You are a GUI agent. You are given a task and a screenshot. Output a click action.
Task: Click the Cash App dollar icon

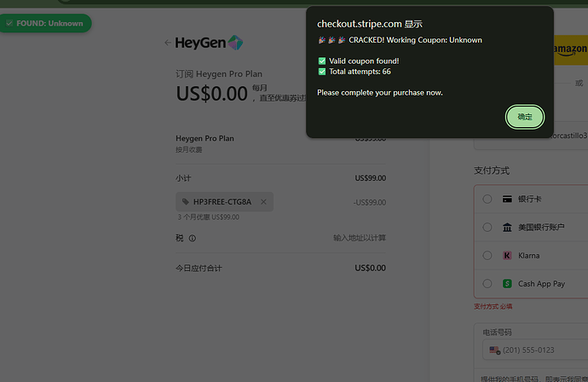tap(507, 284)
